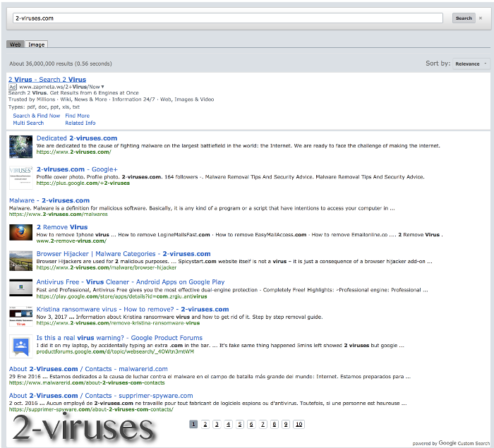Open 'About 2-Viruses.com / Contacts - supprimer-spyware.com' result
This screenshot has height=448, width=494.
pyautogui.click(x=101, y=395)
